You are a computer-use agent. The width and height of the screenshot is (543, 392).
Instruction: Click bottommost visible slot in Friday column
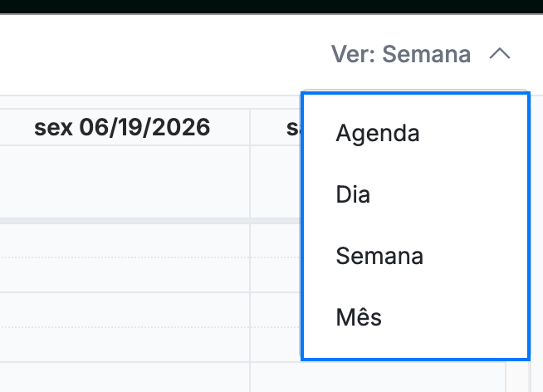click(125, 377)
